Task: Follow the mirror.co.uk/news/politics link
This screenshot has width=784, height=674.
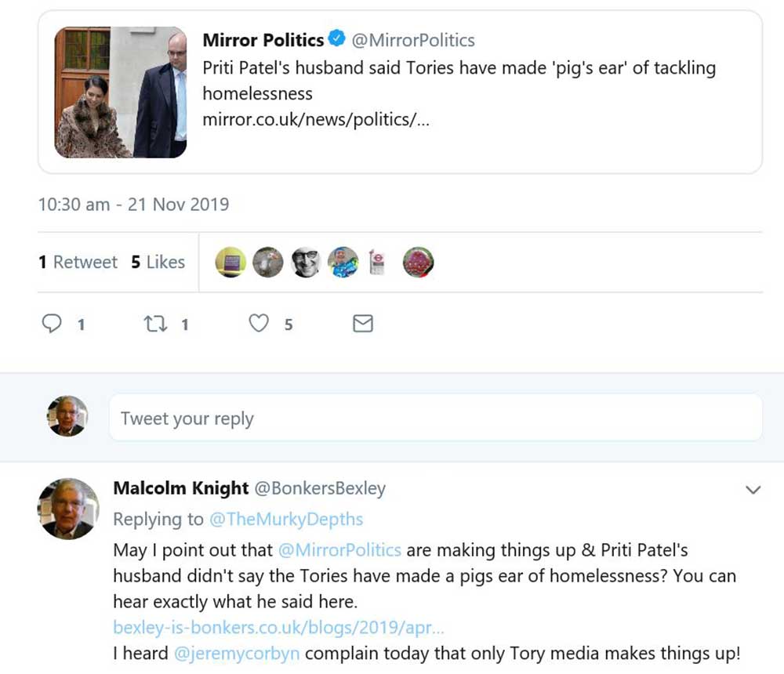Action: click(x=314, y=124)
